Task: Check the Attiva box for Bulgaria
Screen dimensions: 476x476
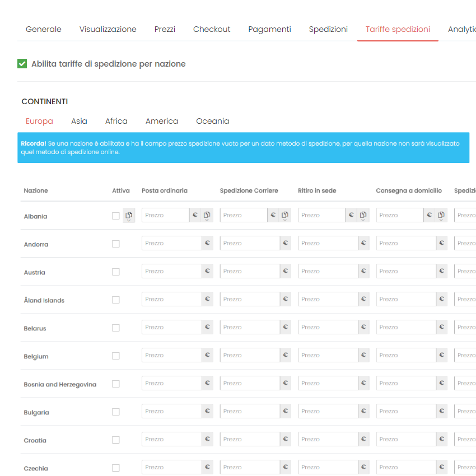Action: 116,412
